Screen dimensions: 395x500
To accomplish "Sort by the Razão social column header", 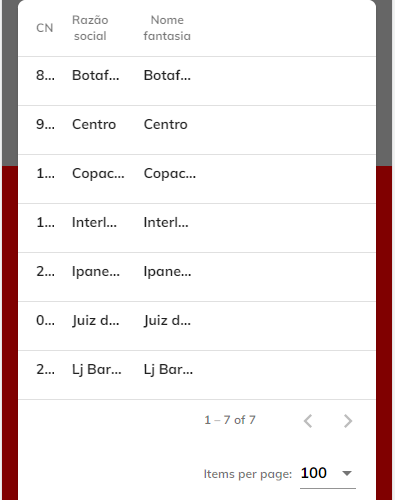I will point(90,28).
